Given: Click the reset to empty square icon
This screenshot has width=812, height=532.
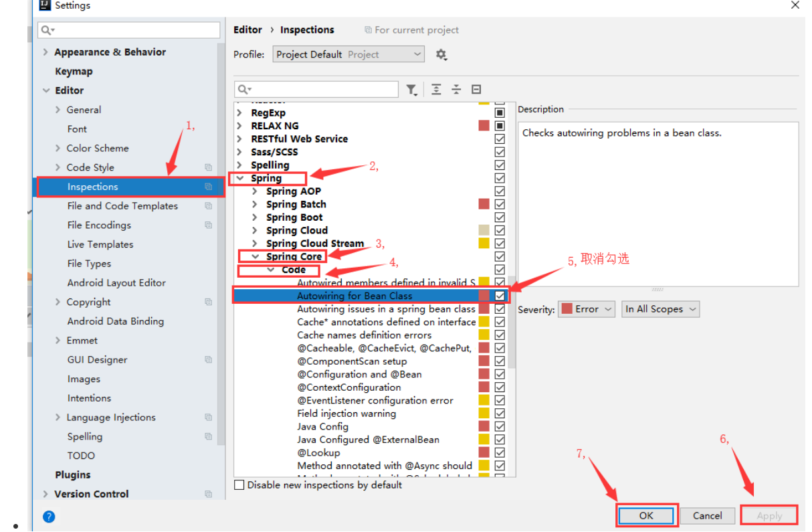Looking at the screenshot, I should pos(476,89).
